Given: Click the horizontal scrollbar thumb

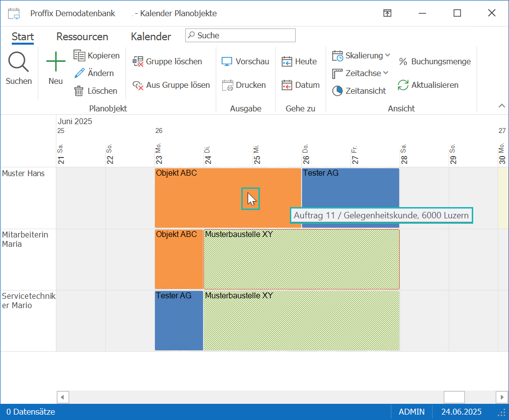Looking at the screenshot, I should pyautogui.click(x=454, y=397).
